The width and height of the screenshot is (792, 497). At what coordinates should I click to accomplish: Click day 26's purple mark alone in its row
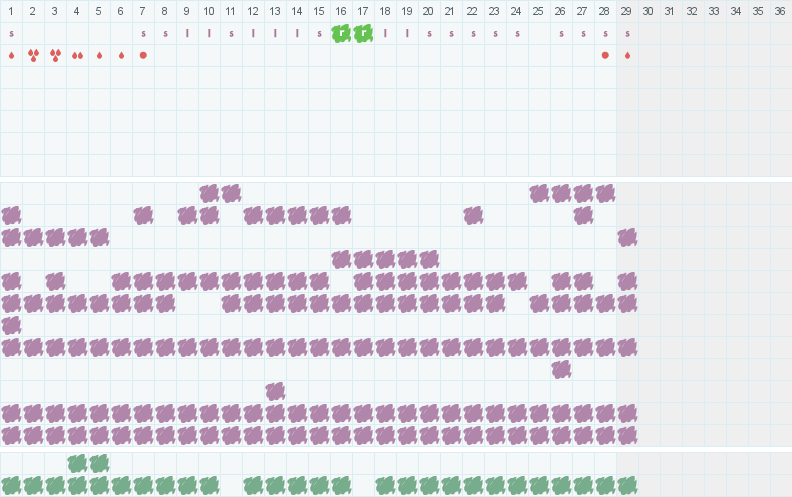(x=561, y=369)
